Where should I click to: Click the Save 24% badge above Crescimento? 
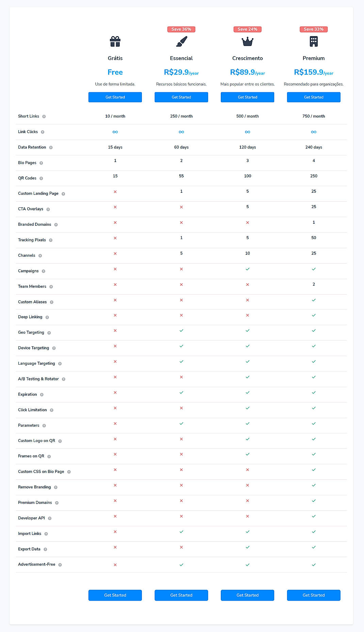(247, 29)
